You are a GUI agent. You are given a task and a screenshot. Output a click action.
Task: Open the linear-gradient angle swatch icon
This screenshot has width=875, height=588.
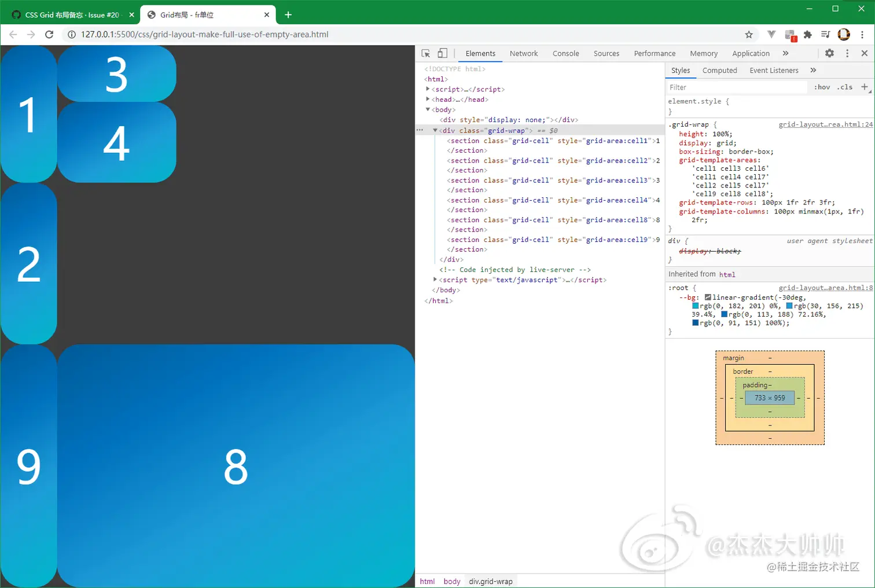708,297
